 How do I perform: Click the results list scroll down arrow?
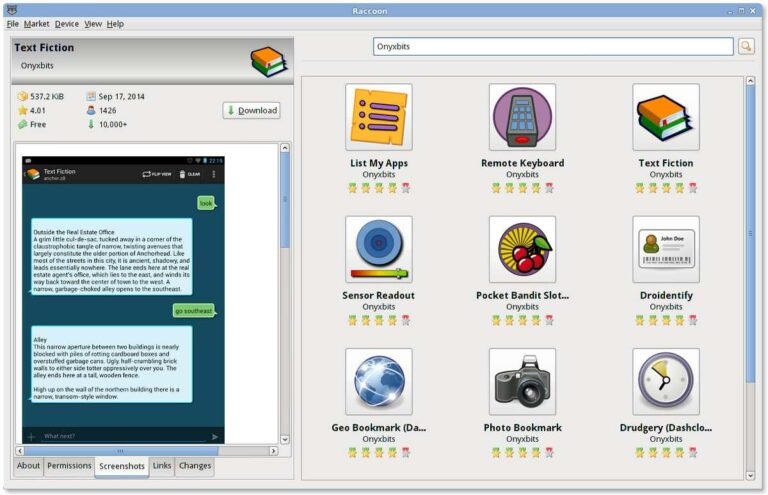tap(750, 475)
